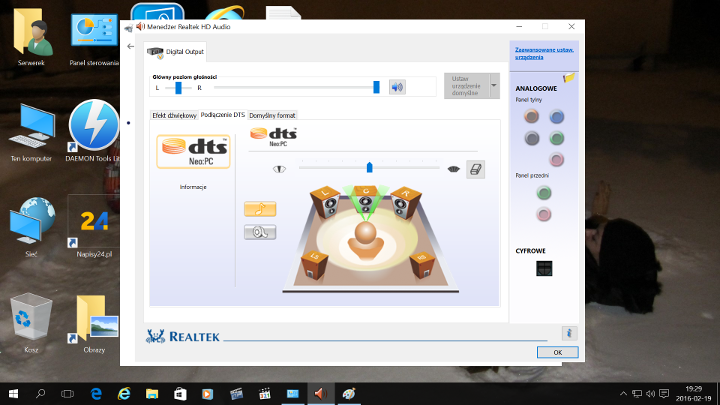
Task: Open Ten komputer desktop icon
Action: coord(31,133)
